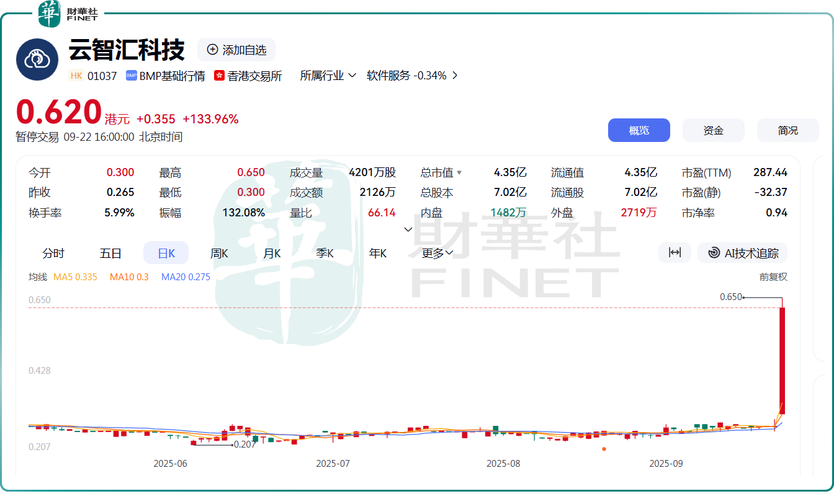Click the Hong Kong flag exchange icon
This screenshot has height=504, width=834.
pos(219,76)
